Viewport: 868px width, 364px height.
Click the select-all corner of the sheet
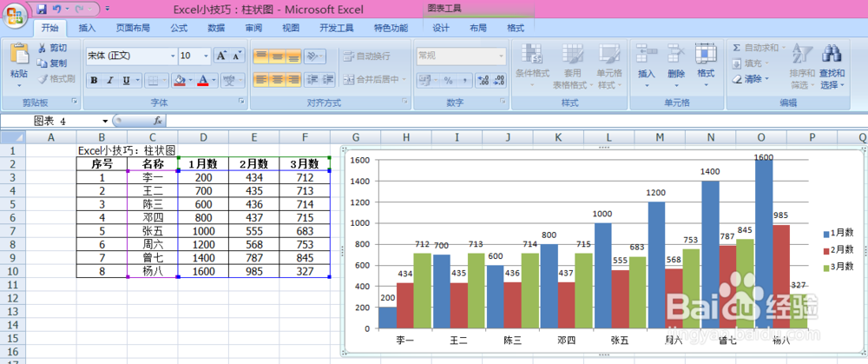(13, 137)
